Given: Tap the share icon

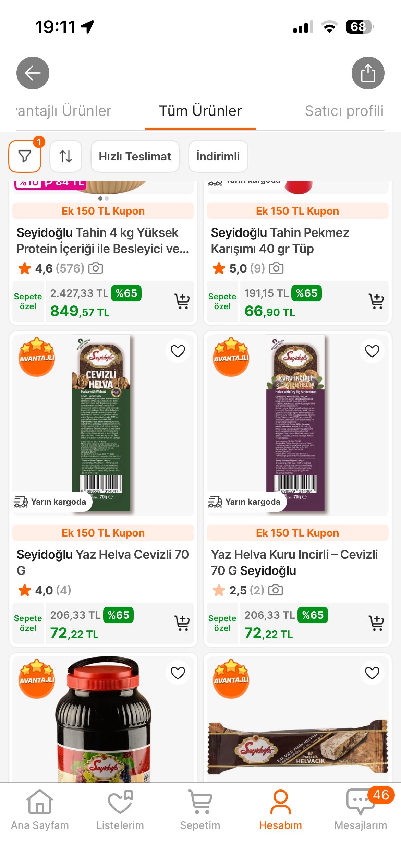Looking at the screenshot, I should (x=368, y=73).
